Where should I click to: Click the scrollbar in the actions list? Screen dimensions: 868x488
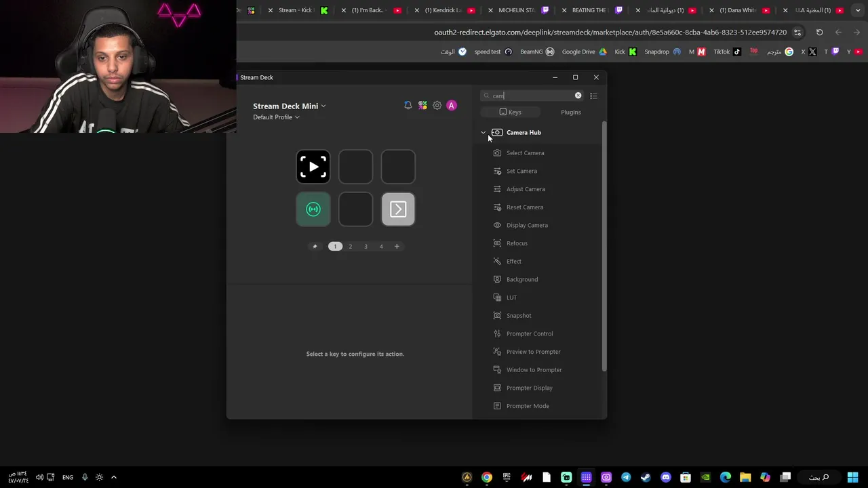tap(604, 247)
